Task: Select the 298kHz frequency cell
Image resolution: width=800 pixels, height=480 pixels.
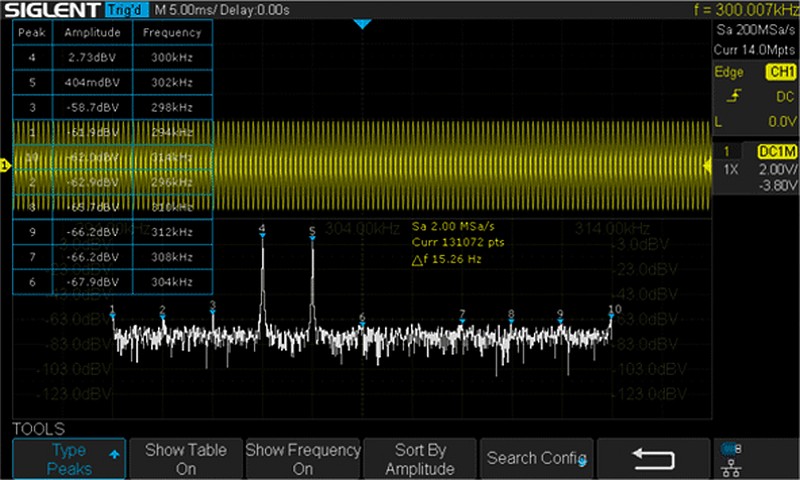Action: click(172, 108)
